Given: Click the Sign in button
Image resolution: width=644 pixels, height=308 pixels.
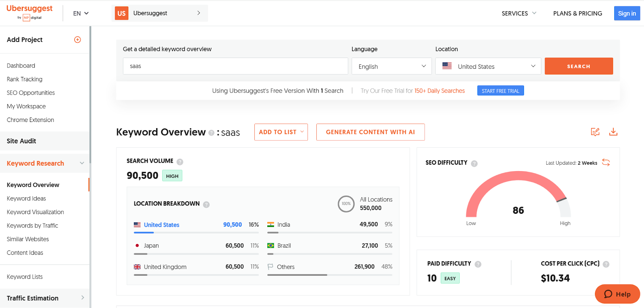Looking at the screenshot, I should 627,13.
